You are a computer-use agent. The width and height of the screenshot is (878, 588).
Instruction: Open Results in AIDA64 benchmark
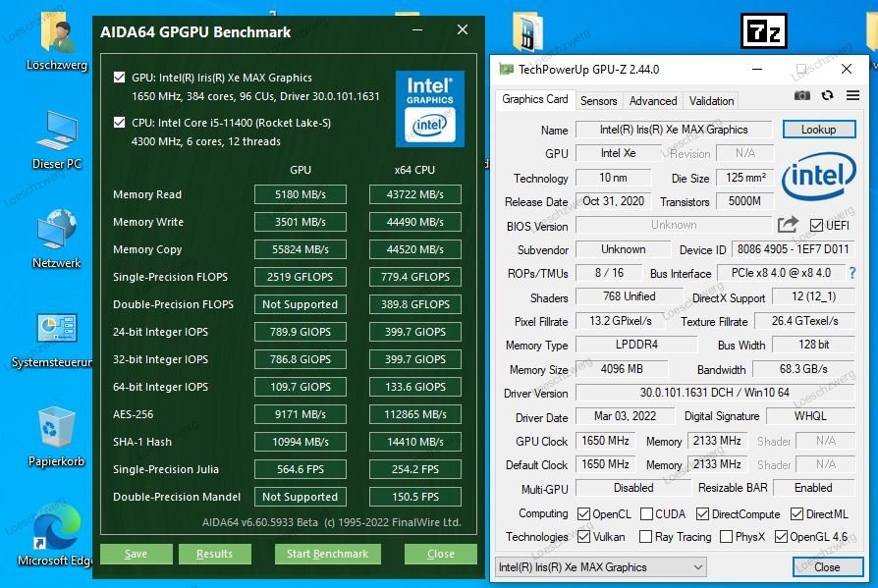coord(214,554)
